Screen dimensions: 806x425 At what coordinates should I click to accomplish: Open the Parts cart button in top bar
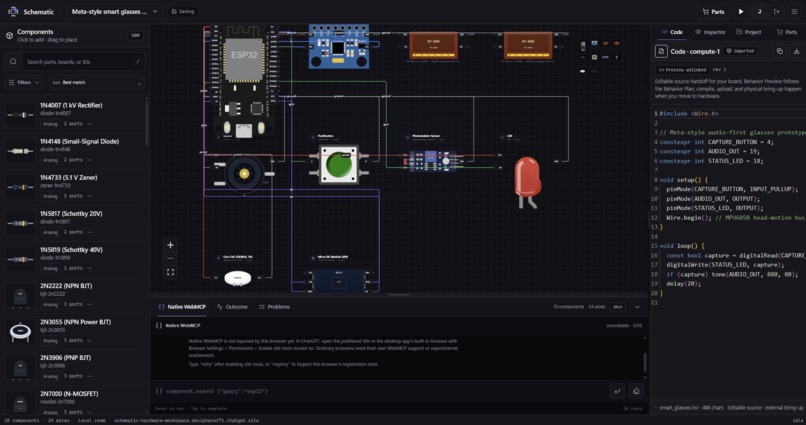pyautogui.click(x=713, y=11)
